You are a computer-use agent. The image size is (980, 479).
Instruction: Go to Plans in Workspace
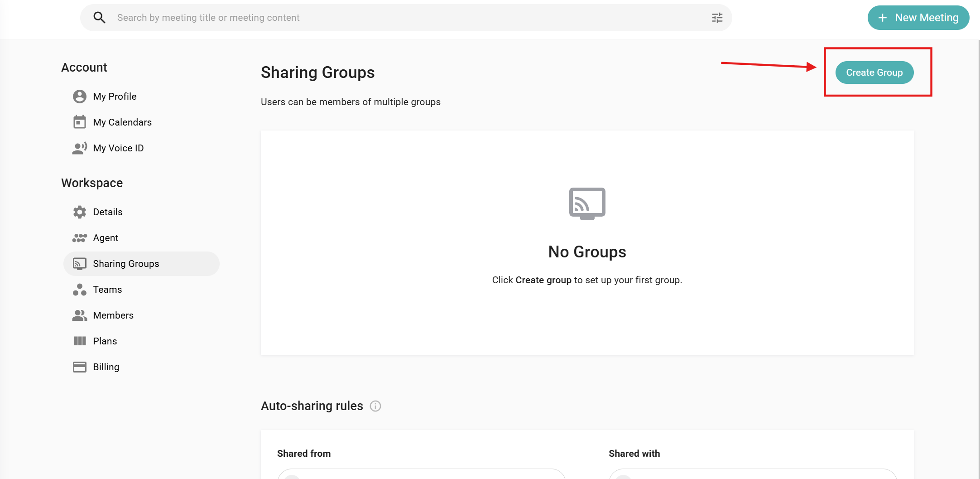[105, 341]
